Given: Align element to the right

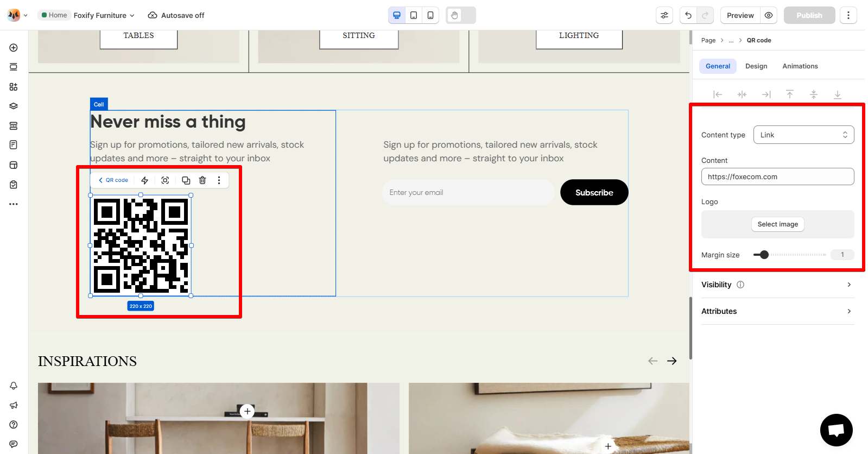Looking at the screenshot, I should 766,94.
